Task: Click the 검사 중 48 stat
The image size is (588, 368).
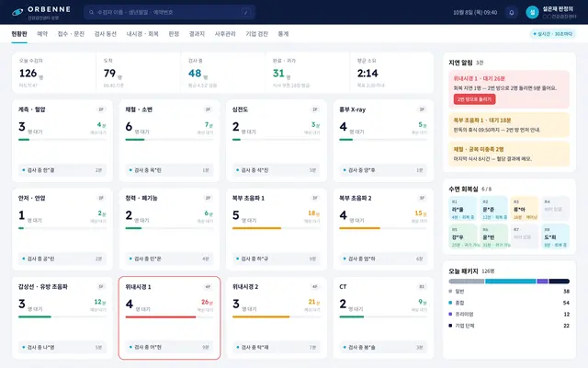Action: pyautogui.click(x=222, y=73)
